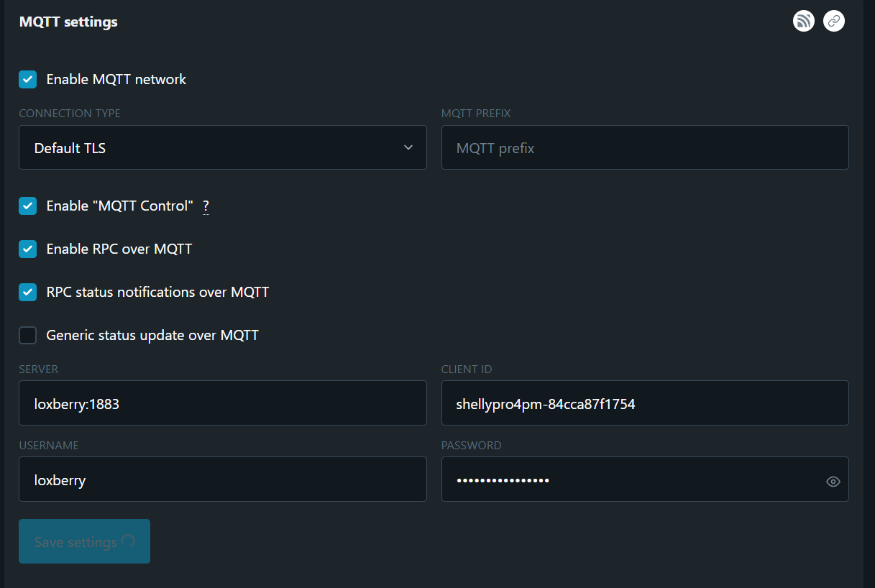Image resolution: width=875 pixels, height=588 pixels.
Task: Click the Server field showing loxberry:1883
Action: pos(222,403)
